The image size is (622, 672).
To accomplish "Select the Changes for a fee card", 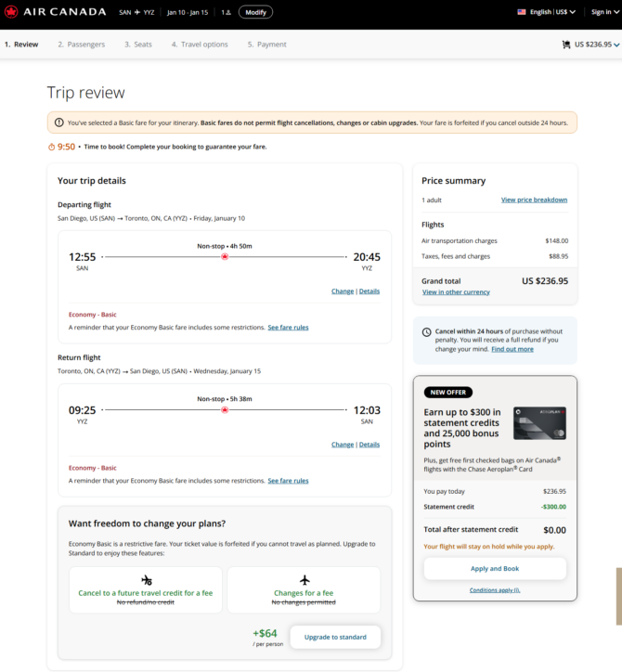I will click(x=304, y=590).
